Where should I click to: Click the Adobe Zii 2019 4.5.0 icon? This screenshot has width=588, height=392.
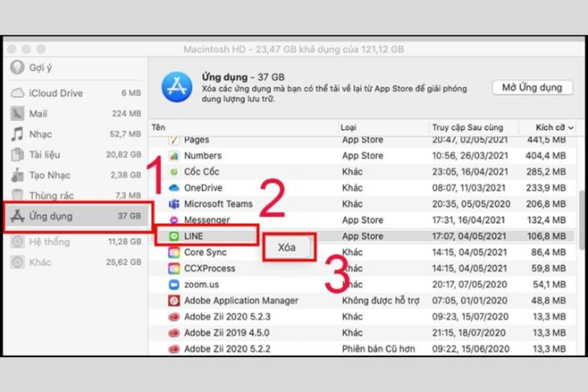174,333
